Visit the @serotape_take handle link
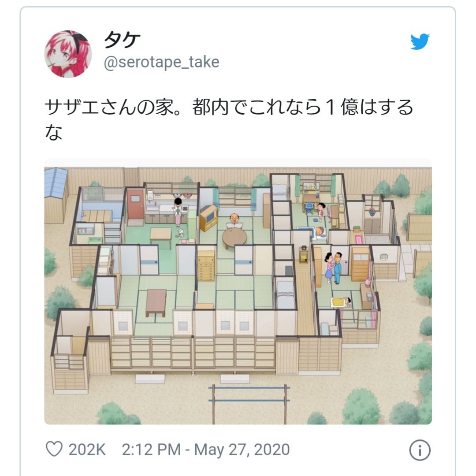The height and width of the screenshot is (476, 476). 161,62
